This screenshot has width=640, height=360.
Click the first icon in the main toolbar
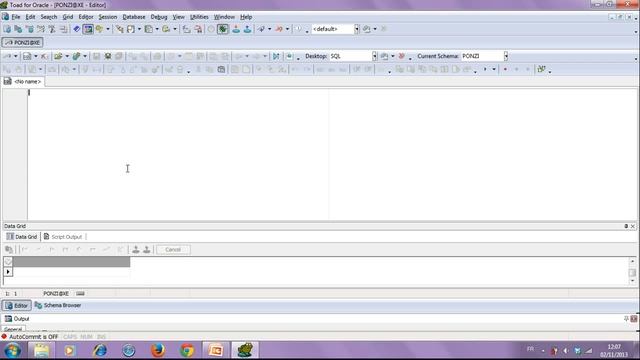[7, 29]
